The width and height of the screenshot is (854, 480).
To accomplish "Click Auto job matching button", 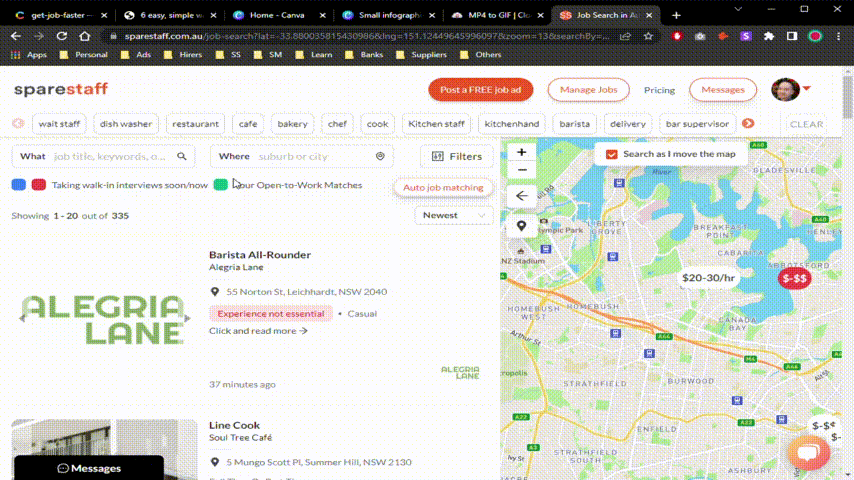I will [443, 187].
